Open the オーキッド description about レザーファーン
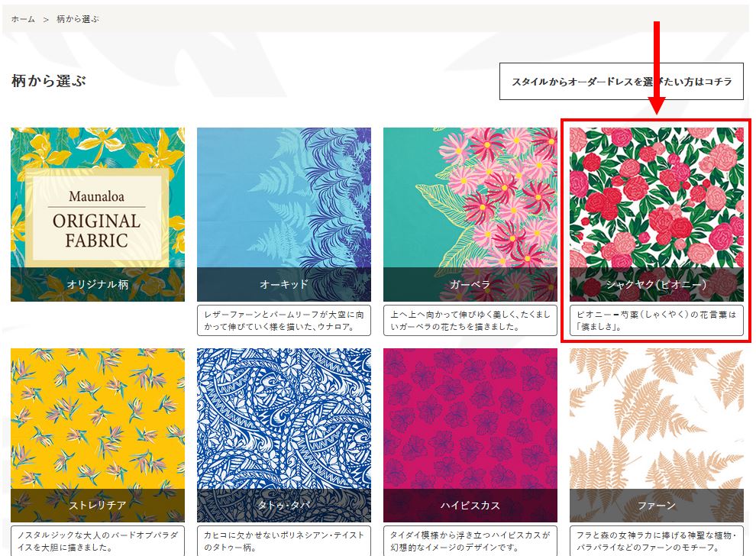 [284, 320]
